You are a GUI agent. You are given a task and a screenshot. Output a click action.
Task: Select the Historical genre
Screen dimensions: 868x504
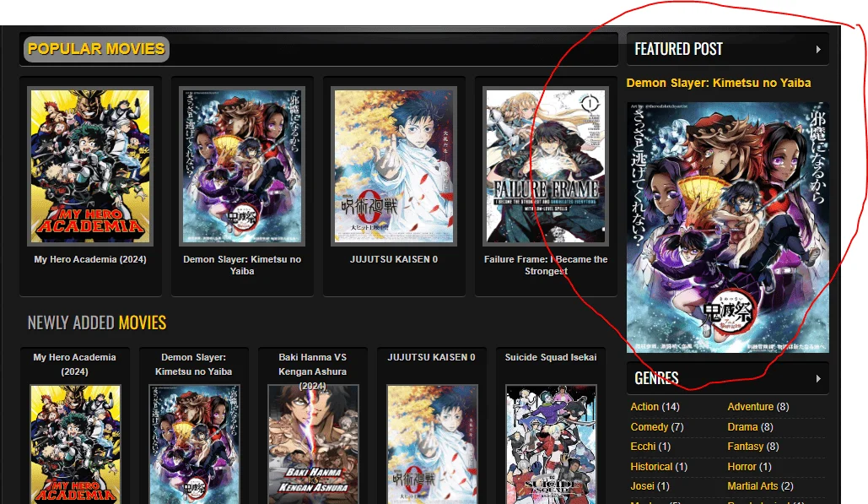651,467
